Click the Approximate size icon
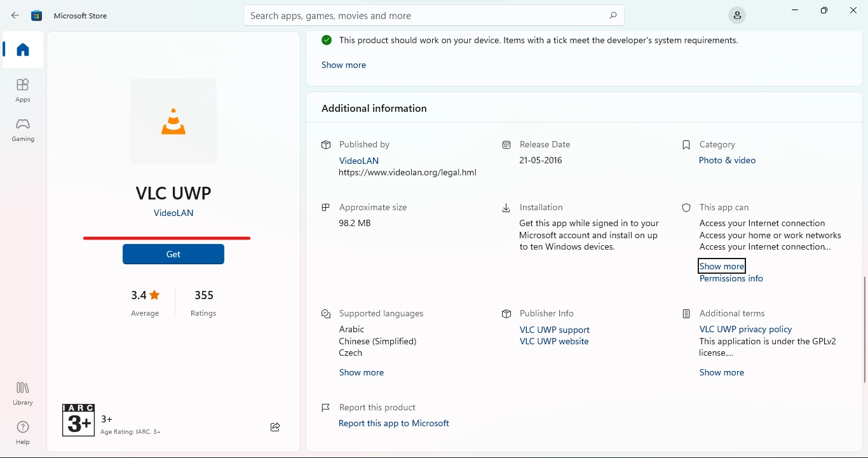The width and height of the screenshot is (868, 458). coord(326,208)
